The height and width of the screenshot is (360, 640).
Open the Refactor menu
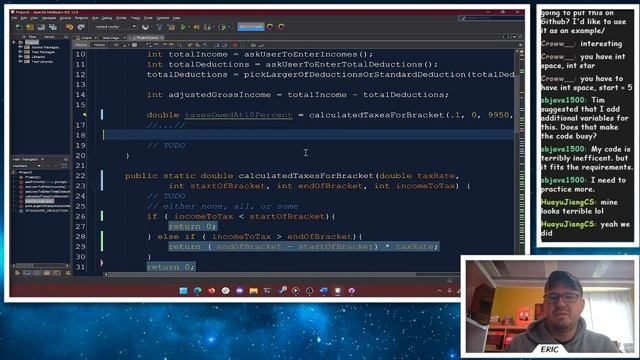pos(81,18)
